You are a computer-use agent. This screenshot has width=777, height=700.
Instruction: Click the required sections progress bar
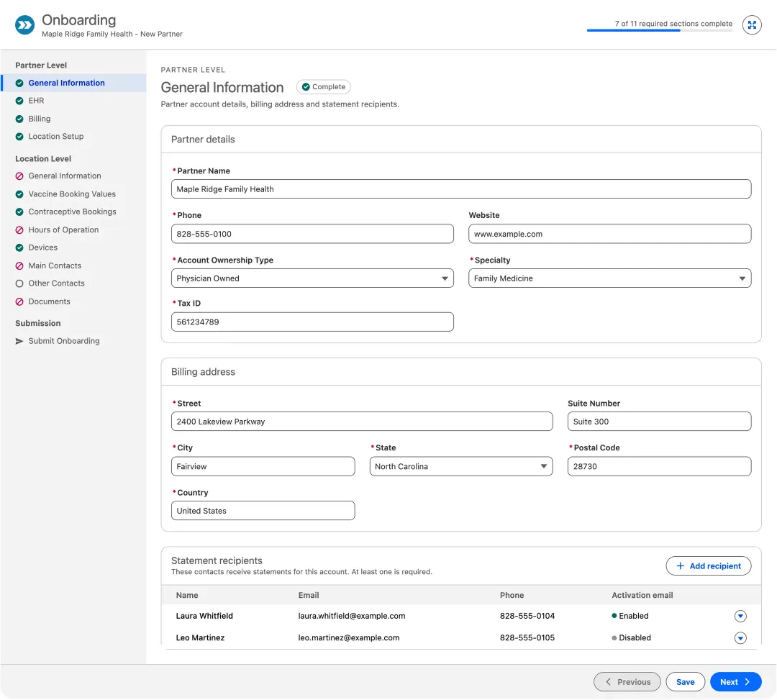pyautogui.click(x=660, y=31)
